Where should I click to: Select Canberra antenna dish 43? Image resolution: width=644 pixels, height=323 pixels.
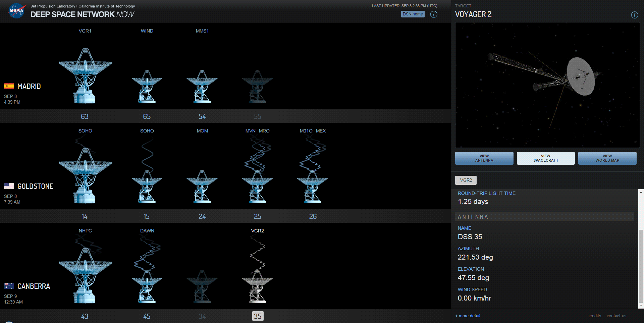point(85,275)
